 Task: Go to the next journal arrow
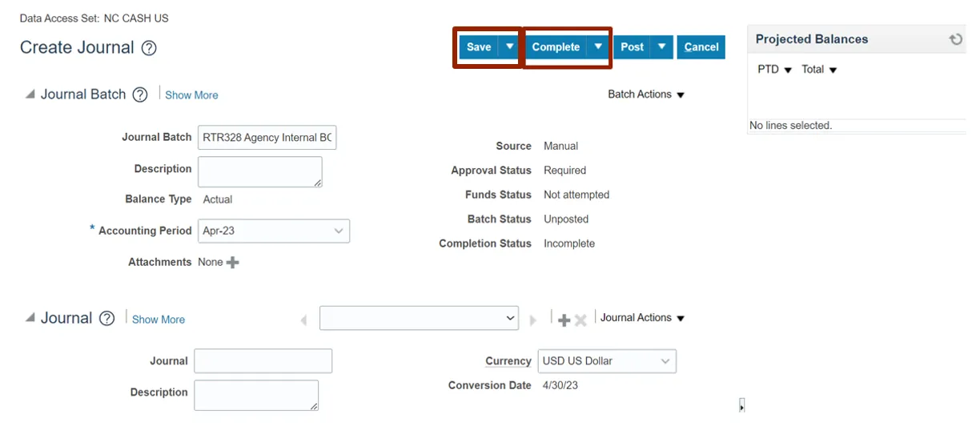tap(533, 320)
